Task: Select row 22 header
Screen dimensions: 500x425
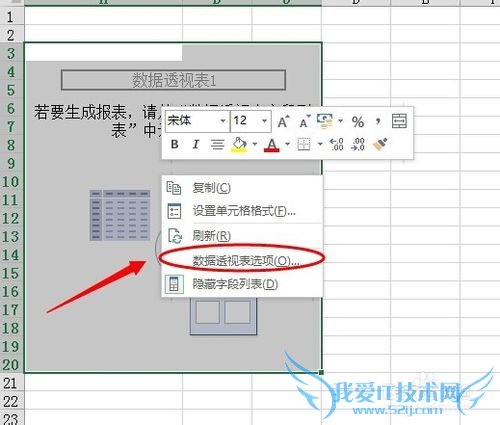Action: click(11, 402)
